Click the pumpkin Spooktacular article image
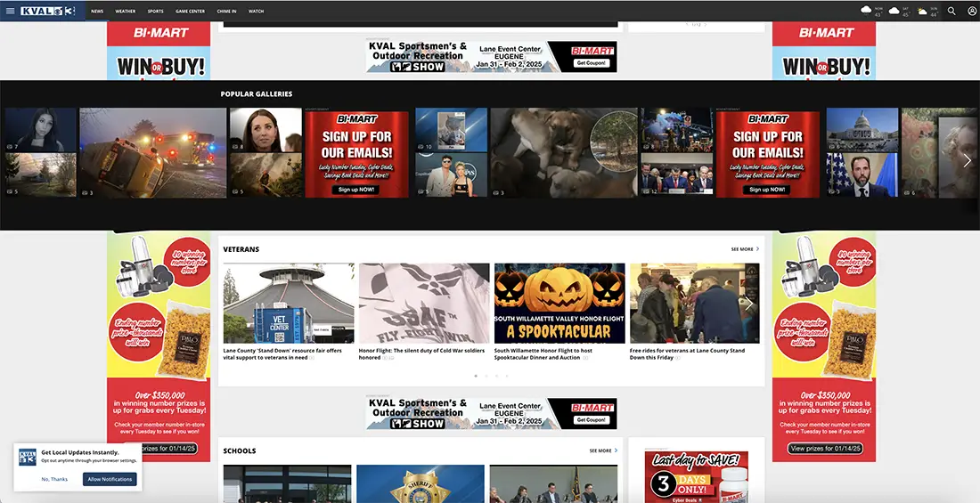This screenshot has height=503, width=980. point(559,303)
